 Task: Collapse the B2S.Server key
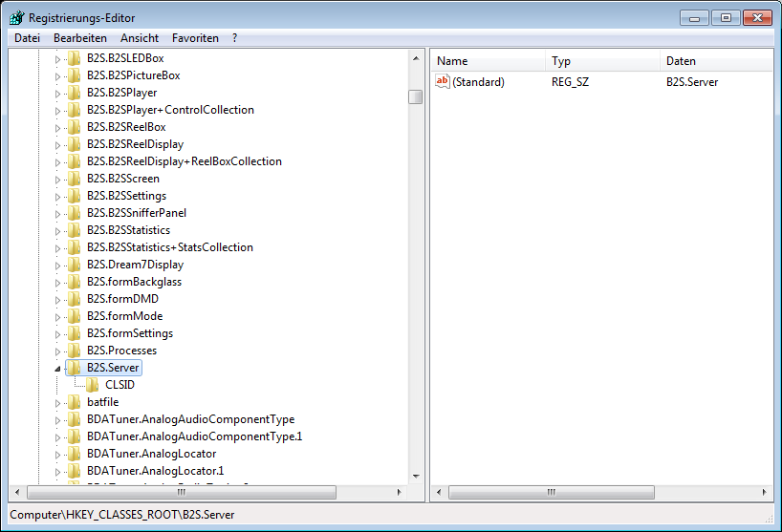pos(57,369)
